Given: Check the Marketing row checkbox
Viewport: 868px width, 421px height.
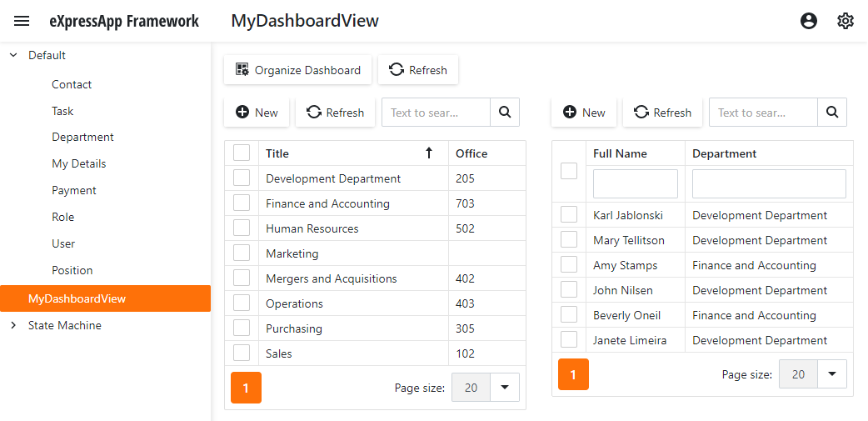Looking at the screenshot, I should click(x=242, y=253).
